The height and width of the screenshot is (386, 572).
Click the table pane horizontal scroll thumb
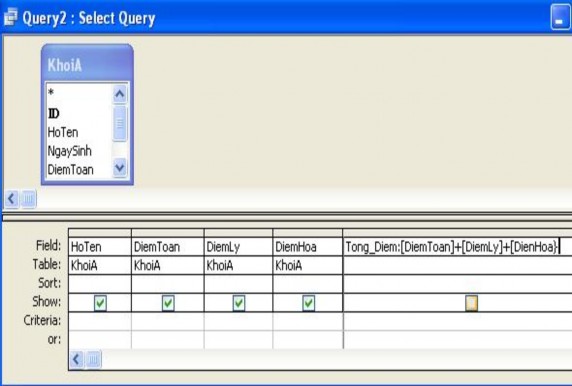point(28,199)
